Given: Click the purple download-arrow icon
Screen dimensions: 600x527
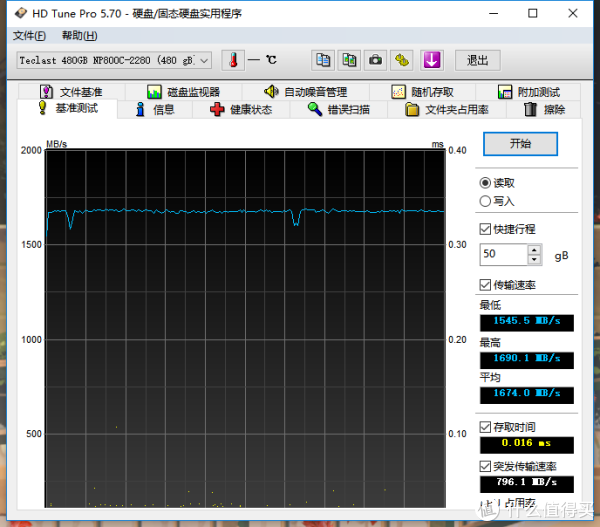Looking at the screenshot, I should click(x=432, y=60).
